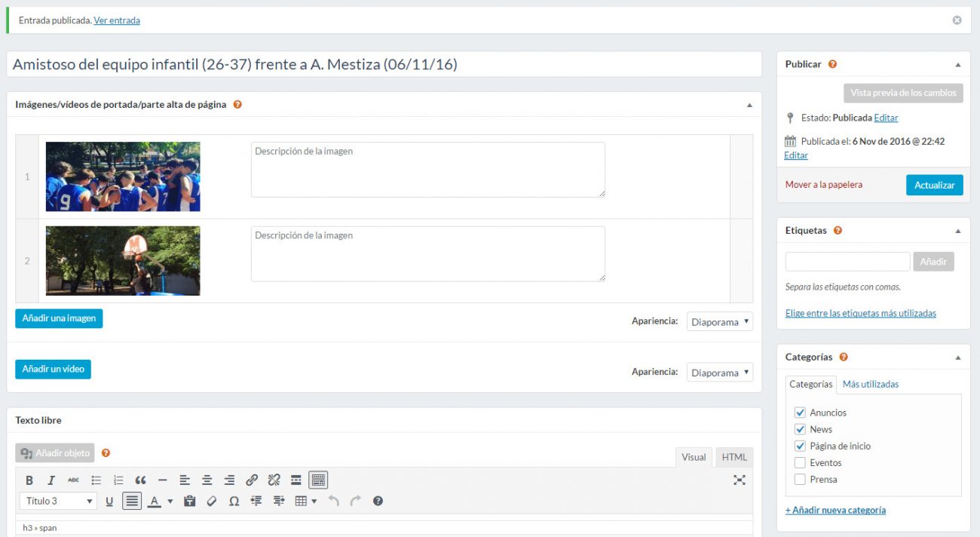Open the table insert dropdown
Viewport: 980px width, 537px height.
[305, 501]
